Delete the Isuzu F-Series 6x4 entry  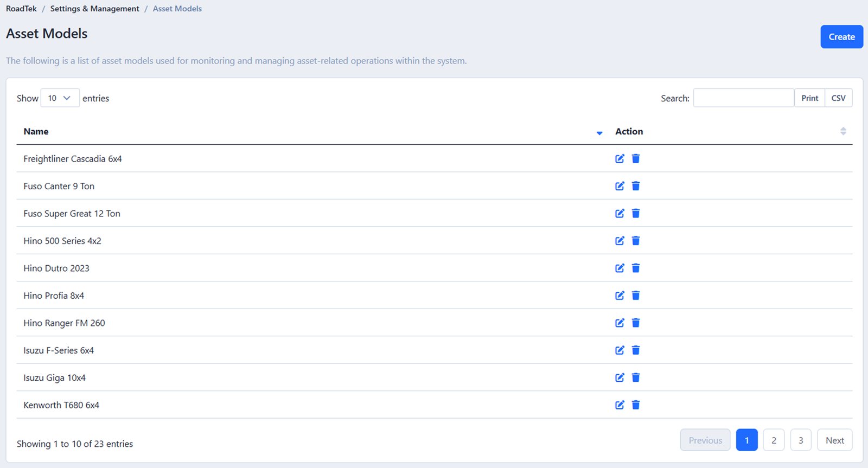tap(636, 350)
